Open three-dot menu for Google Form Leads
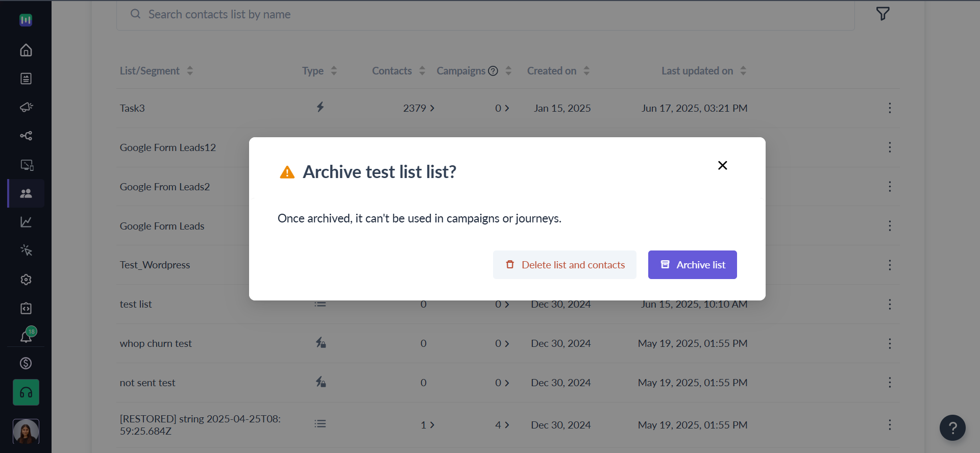980x453 pixels. click(x=890, y=226)
